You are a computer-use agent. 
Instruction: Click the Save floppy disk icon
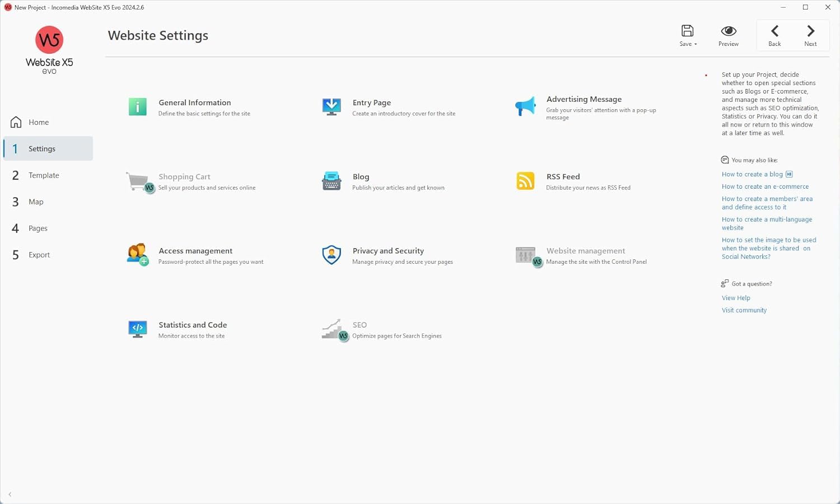[687, 31]
